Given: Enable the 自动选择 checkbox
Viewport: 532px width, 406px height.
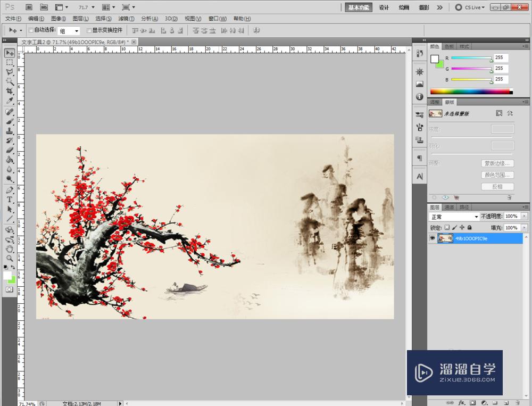Looking at the screenshot, I should 31,30.
